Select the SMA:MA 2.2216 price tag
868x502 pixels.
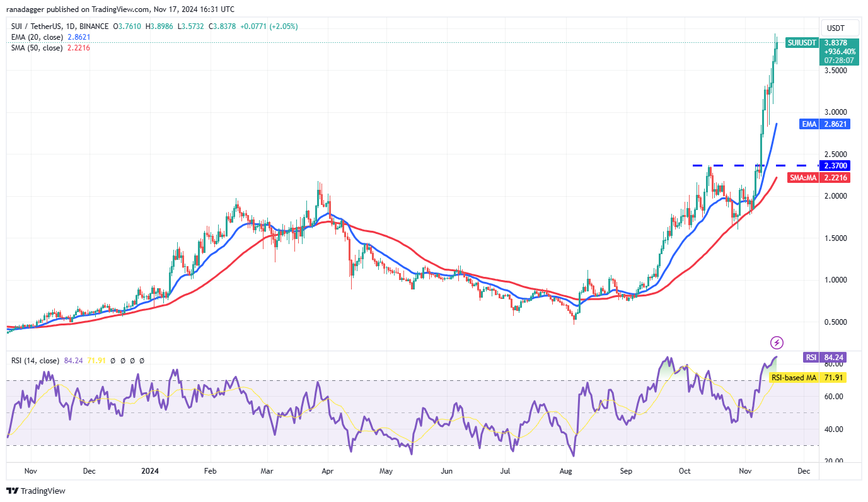pos(820,178)
